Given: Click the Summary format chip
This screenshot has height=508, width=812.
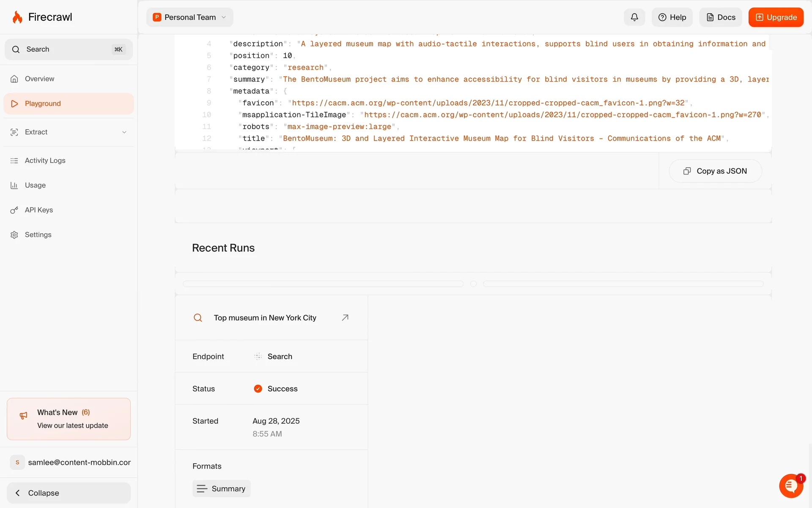Looking at the screenshot, I should [222, 489].
